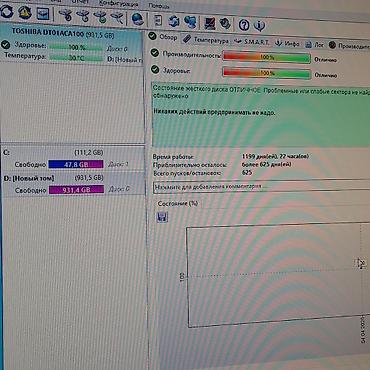Image resolution: width=370 pixels, height=370 pixels.
Task: Select the TOSHIBA DT01ACA100 disk entry
Action: click(x=71, y=45)
